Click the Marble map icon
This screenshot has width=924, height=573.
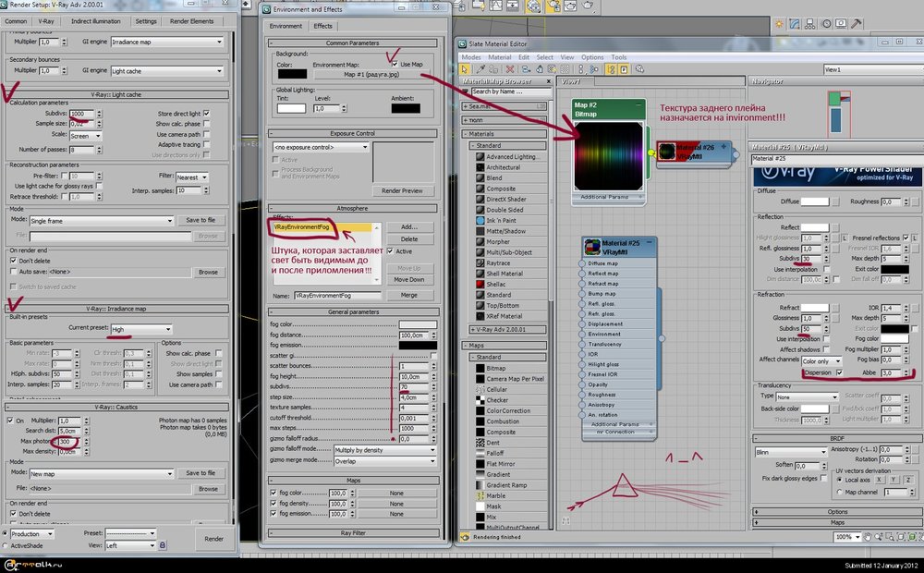[x=480, y=495]
